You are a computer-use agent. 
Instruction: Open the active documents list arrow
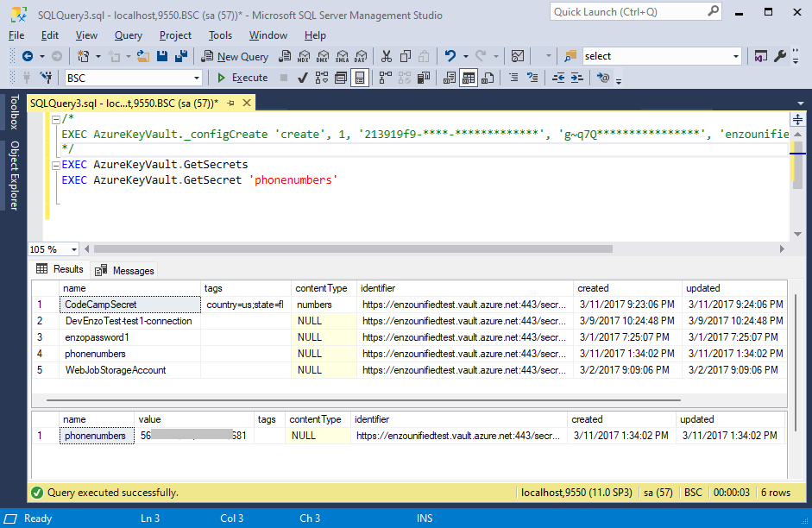point(801,104)
